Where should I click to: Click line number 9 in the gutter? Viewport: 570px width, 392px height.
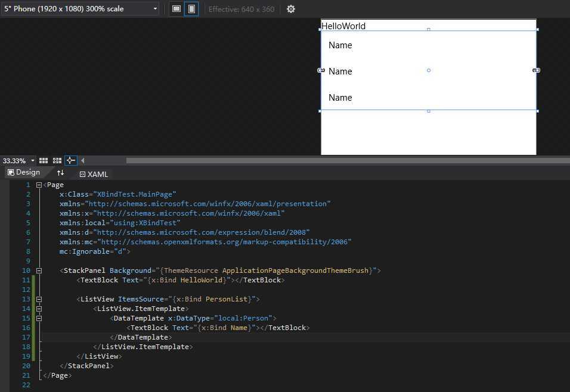pos(28,261)
